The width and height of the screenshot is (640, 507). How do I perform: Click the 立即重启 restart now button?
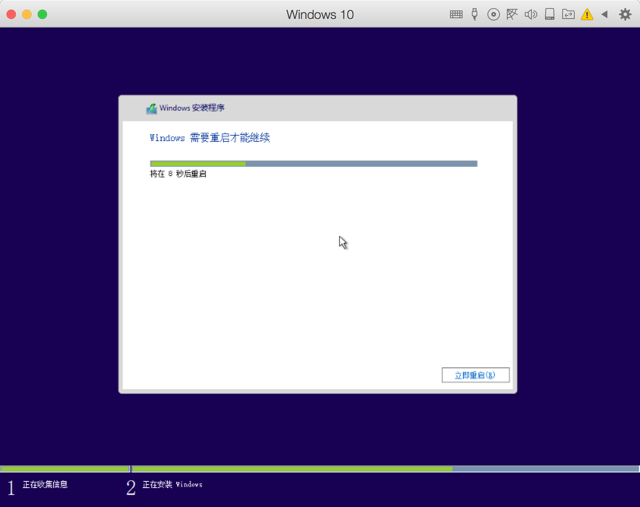click(476, 375)
